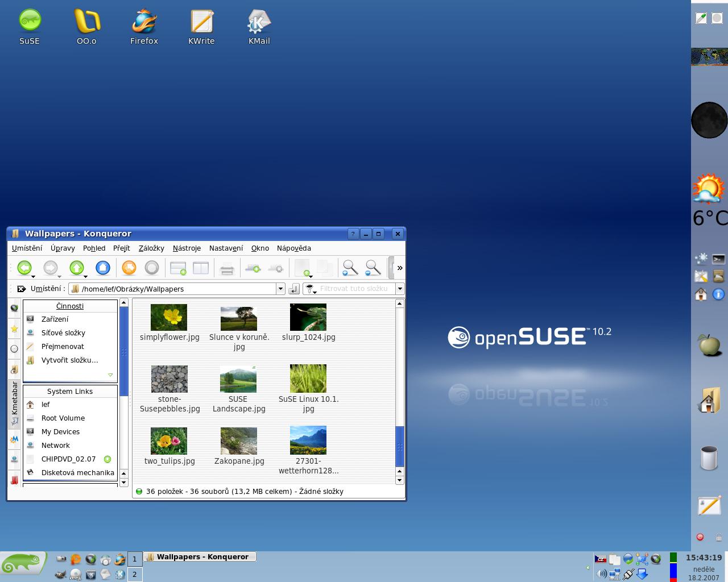The width and height of the screenshot is (728, 582).
Task: Open the Back button history dropdown arrow
Action: click(34, 277)
